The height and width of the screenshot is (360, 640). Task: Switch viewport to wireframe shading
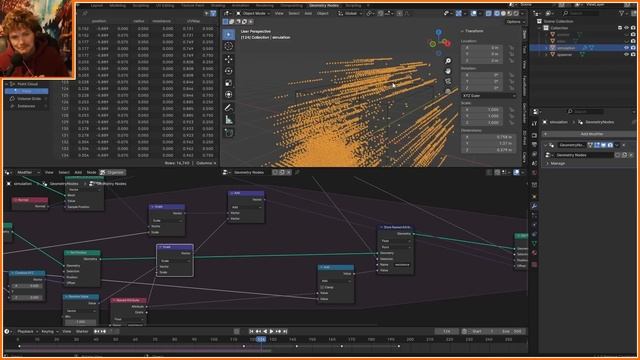tap(497, 13)
